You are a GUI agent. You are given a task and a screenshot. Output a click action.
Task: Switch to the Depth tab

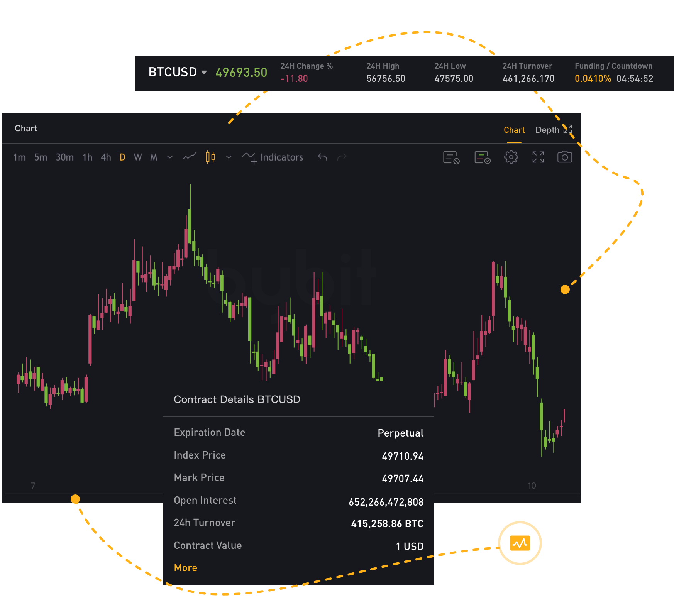(x=547, y=130)
